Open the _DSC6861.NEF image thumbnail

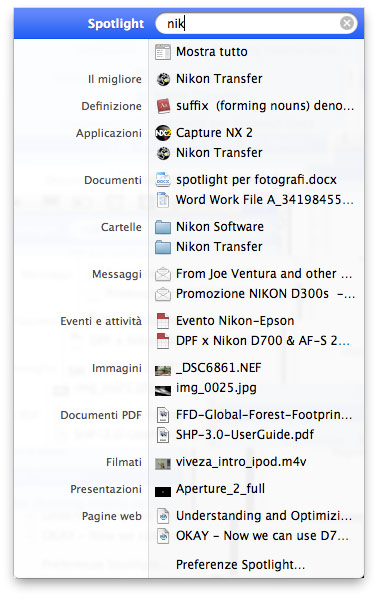point(163,370)
